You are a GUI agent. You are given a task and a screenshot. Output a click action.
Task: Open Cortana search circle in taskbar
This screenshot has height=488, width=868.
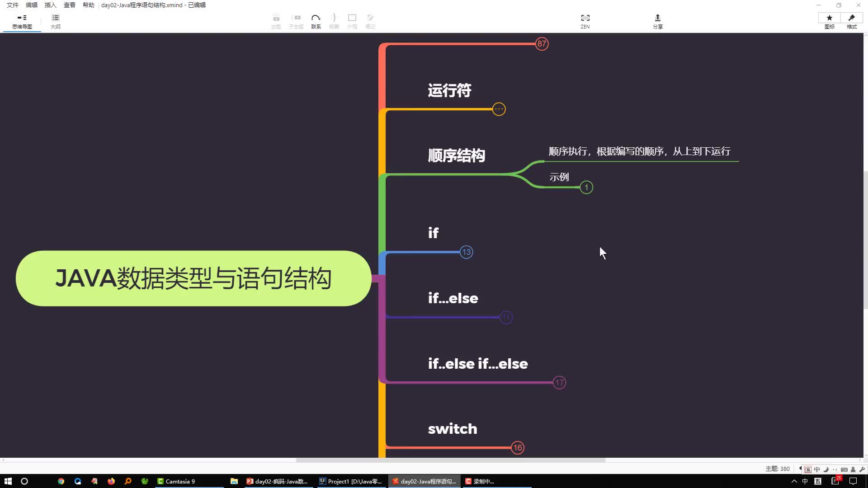24,481
